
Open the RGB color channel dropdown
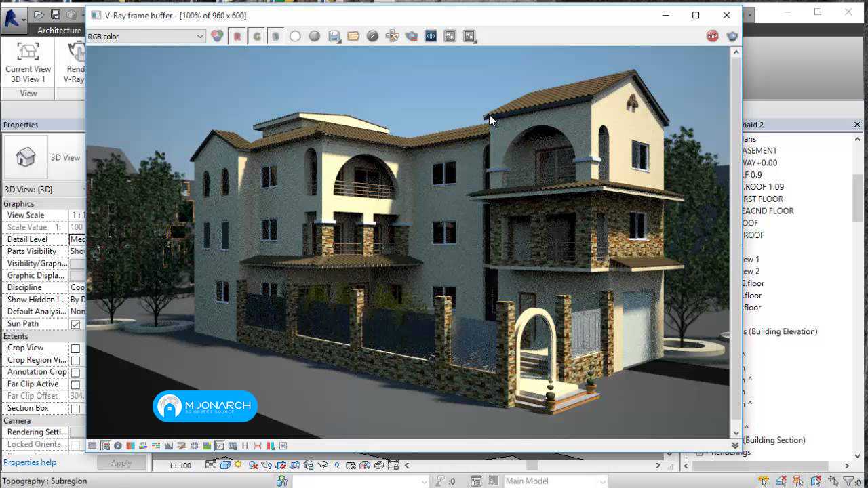146,37
